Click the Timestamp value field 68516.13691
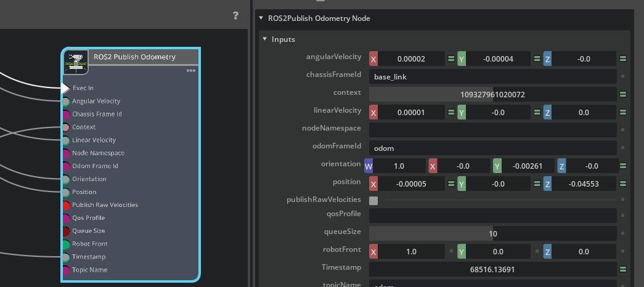The image size is (644, 287). pyautogui.click(x=493, y=269)
